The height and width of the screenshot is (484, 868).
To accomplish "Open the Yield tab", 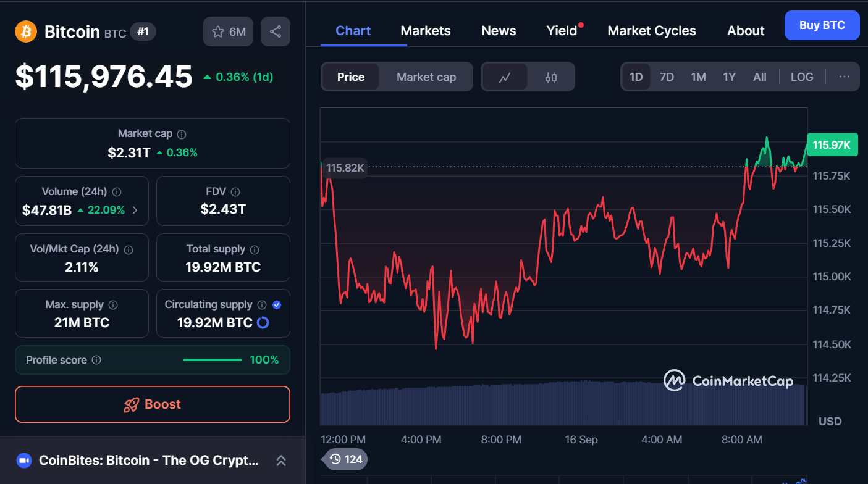I will 562,31.
